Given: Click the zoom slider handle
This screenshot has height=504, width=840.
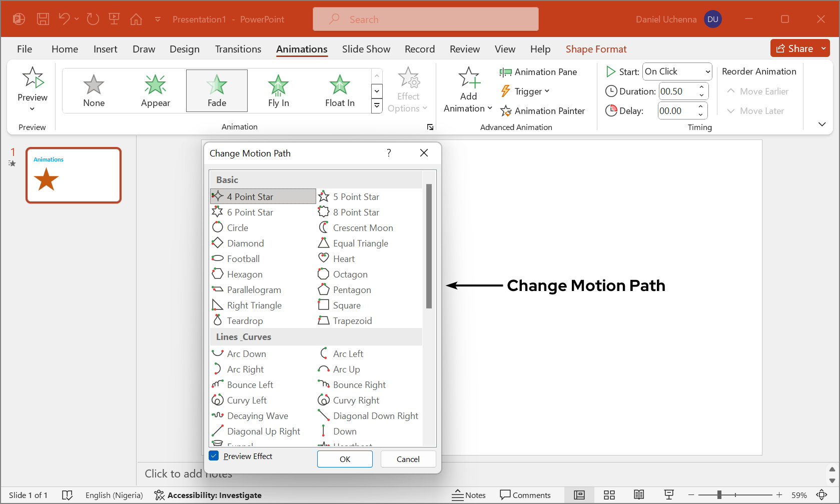Looking at the screenshot, I should (x=719, y=495).
